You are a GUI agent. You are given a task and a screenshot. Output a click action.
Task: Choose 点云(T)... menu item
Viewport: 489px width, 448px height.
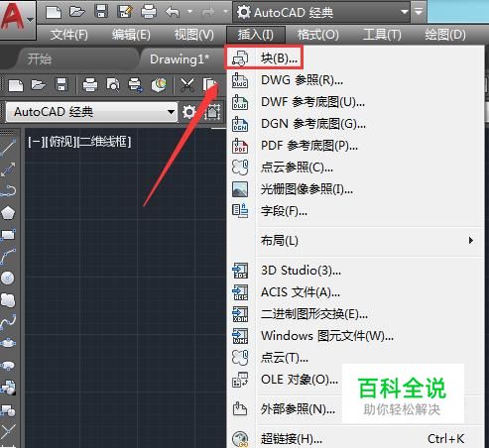click(355, 358)
